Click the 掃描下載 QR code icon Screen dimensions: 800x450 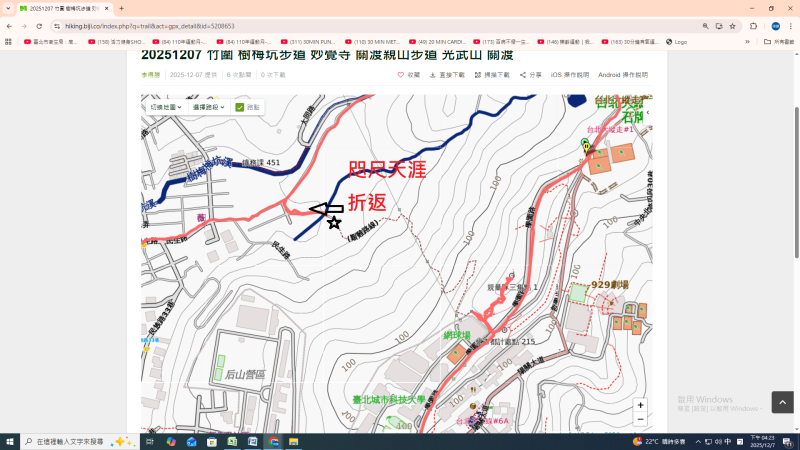[477, 75]
